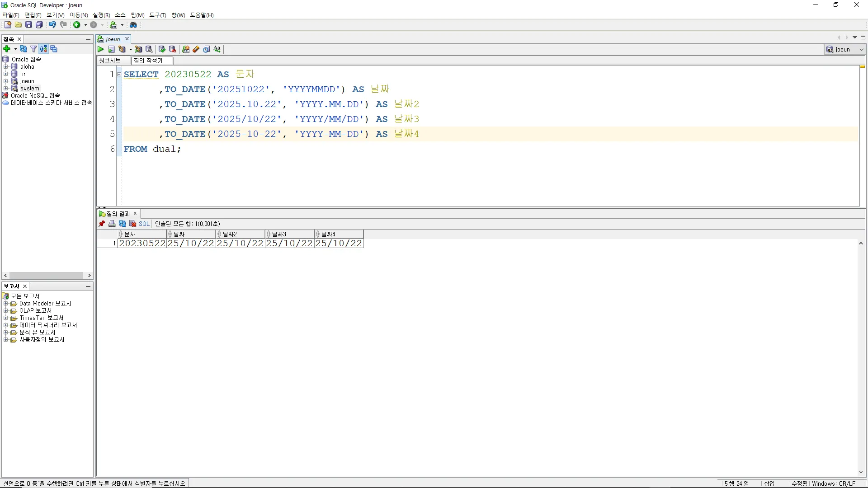This screenshot has width=868, height=488.
Task: Open the 도구(T) menu
Action: (157, 15)
